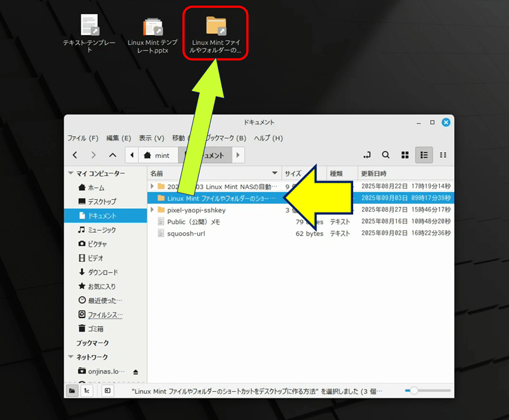
Task: Click 2025年08月16日 date of Public メモ
Action: (384, 221)
